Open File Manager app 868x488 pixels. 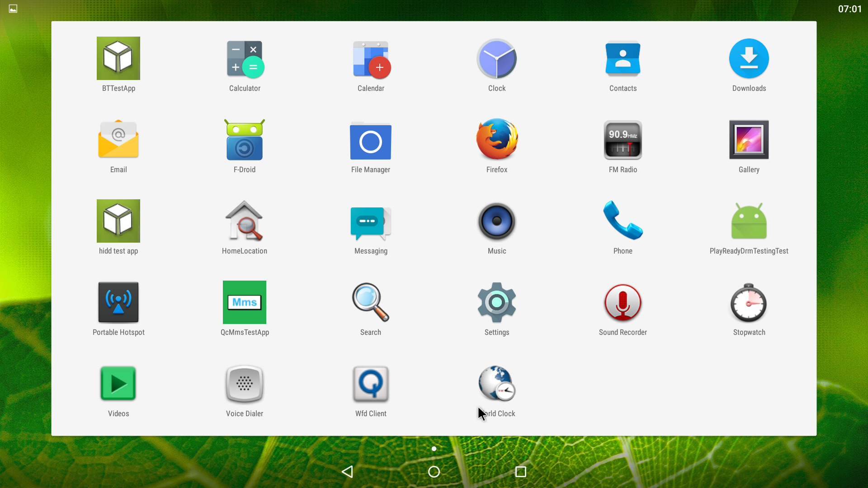pyautogui.click(x=371, y=141)
